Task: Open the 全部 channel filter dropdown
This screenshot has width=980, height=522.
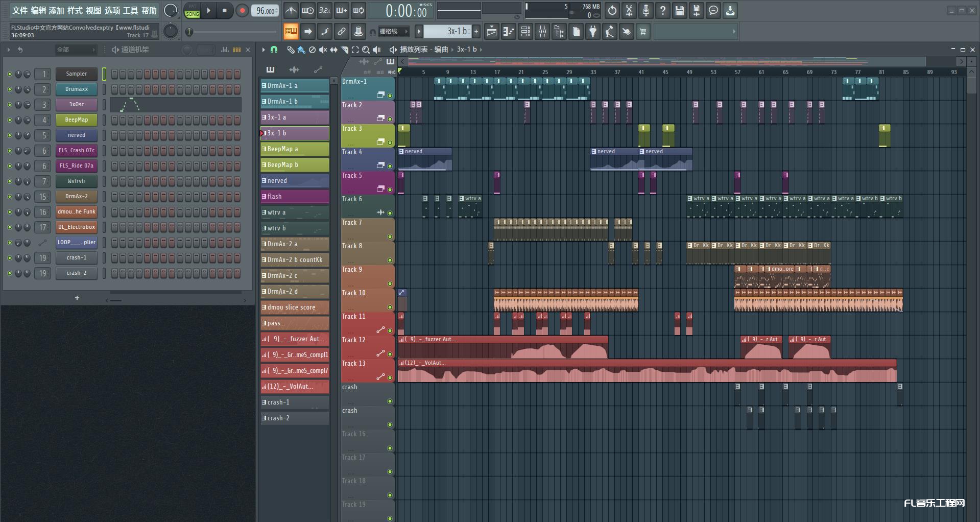Action: [76, 50]
